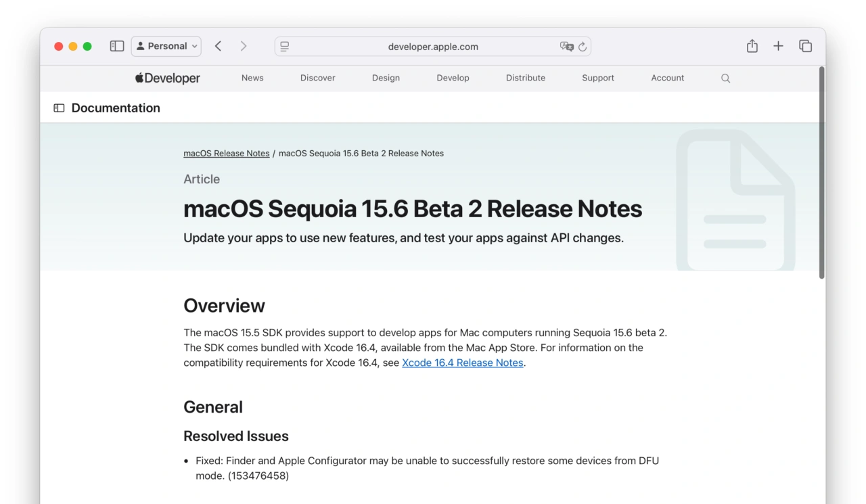Open the Xcode 16.4 Release Notes link

(x=462, y=363)
